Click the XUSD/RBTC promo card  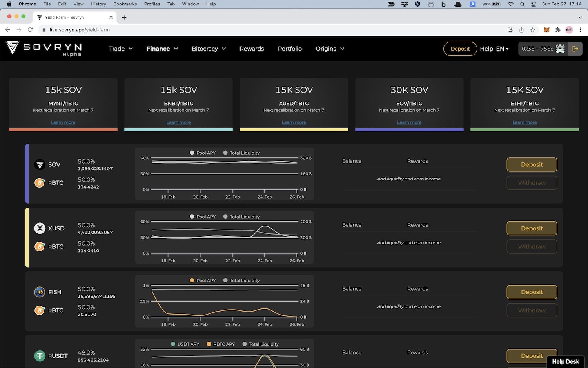coord(294,104)
